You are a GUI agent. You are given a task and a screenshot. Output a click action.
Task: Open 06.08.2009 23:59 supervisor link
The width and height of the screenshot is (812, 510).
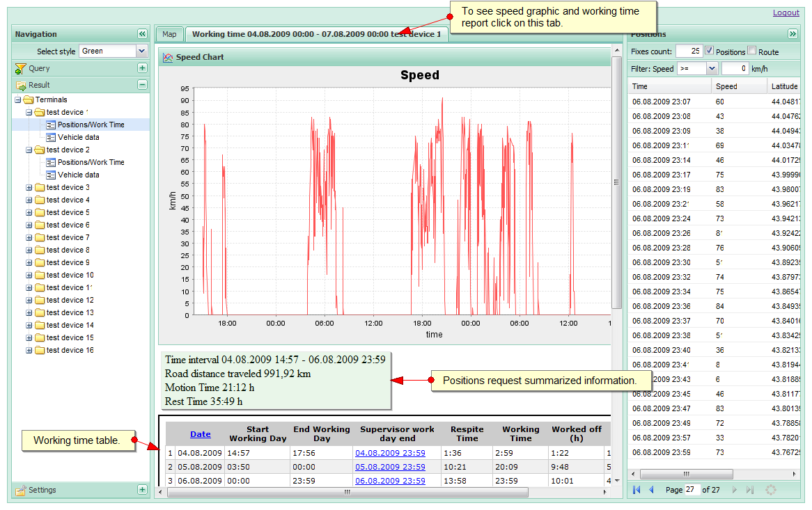[390, 481]
